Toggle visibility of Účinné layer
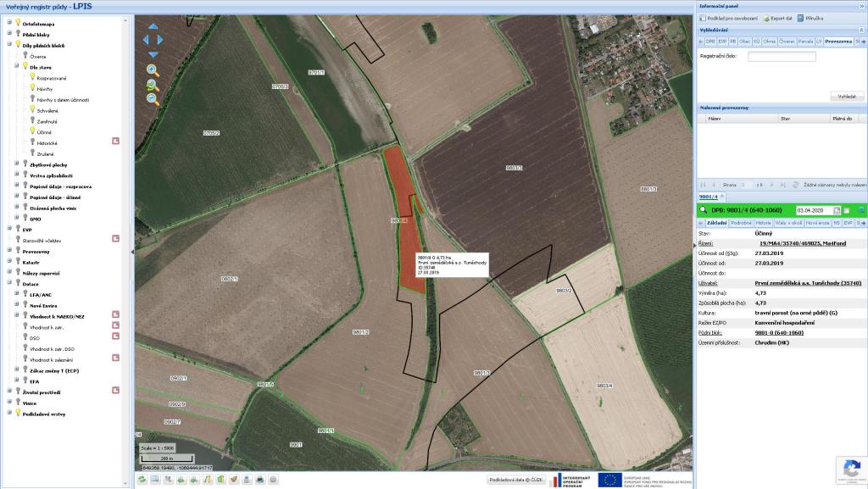Image resolution: width=868 pixels, height=489 pixels. tap(31, 131)
